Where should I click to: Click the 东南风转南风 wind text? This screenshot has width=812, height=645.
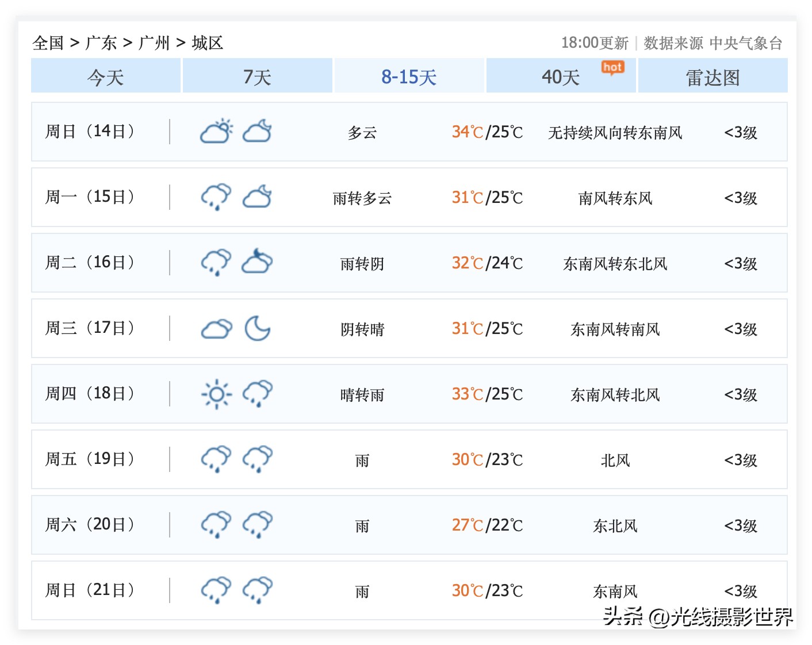tap(615, 329)
